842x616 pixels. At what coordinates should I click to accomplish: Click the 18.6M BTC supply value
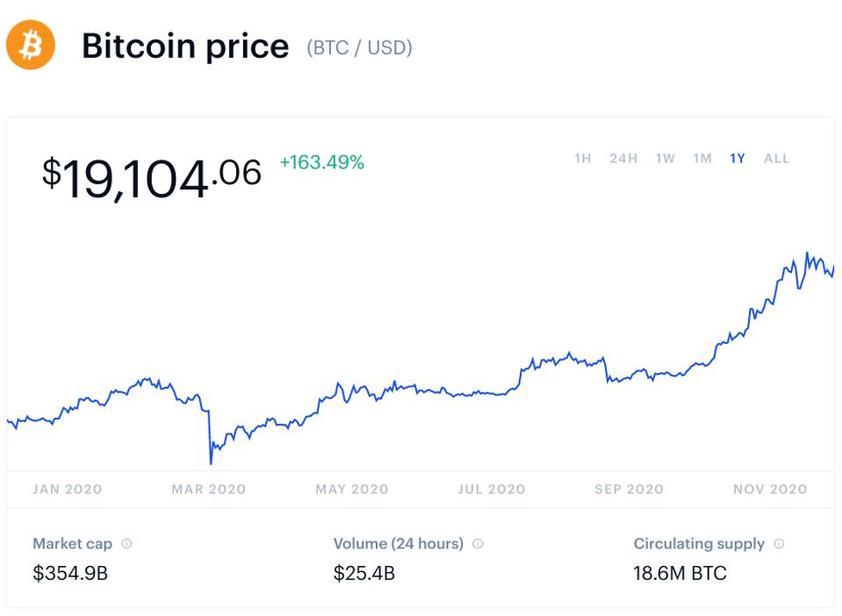tap(680, 575)
